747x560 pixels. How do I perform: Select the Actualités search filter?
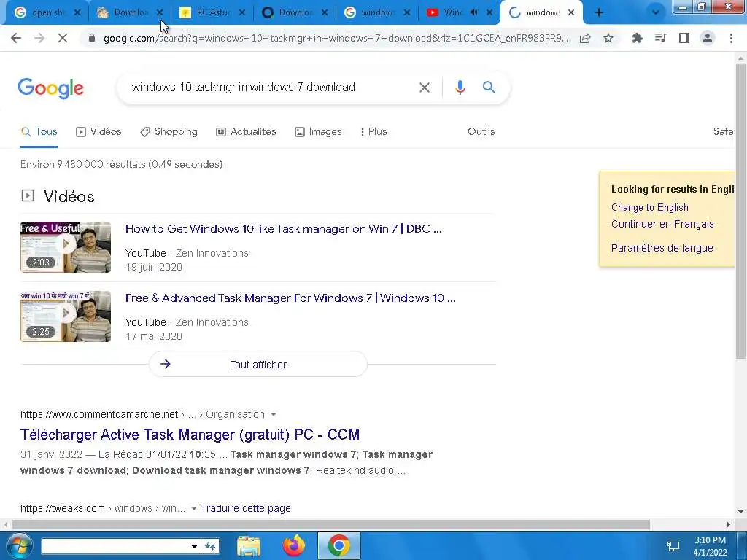coord(247,131)
